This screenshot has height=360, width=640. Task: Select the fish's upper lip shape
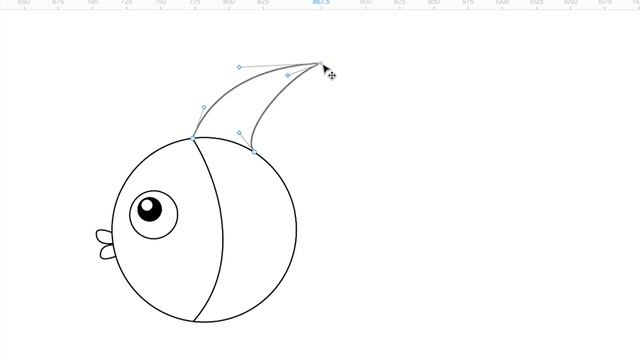[104, 237]
